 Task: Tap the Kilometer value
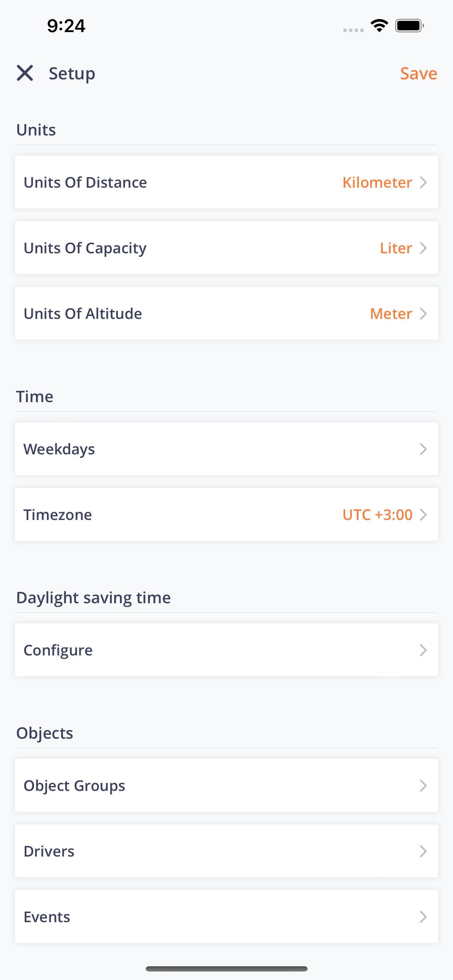pyautogui.click(x=377, y=182)
